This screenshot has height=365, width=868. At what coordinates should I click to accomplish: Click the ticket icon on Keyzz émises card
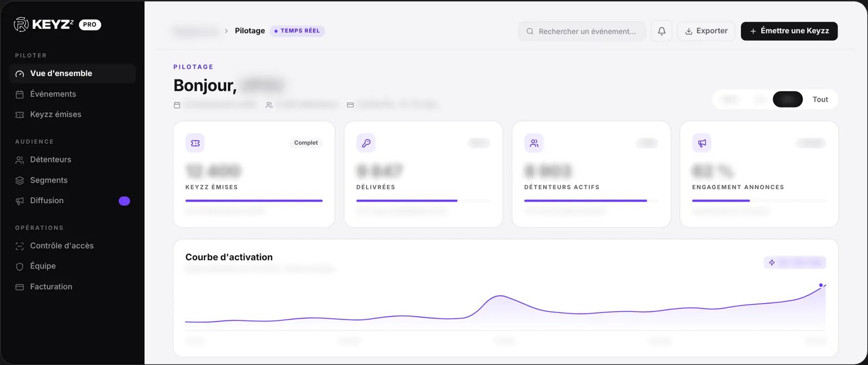tap(195, 143)
